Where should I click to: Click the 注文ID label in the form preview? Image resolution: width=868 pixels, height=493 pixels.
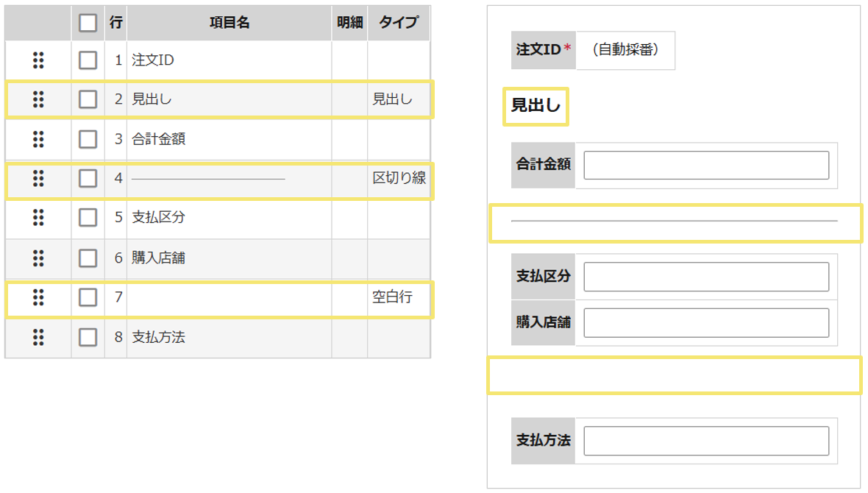click(544, 50)
